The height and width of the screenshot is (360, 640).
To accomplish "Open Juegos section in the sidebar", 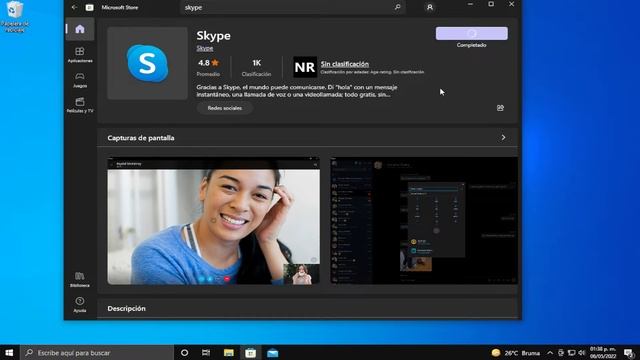I will (x=80, y=80).
